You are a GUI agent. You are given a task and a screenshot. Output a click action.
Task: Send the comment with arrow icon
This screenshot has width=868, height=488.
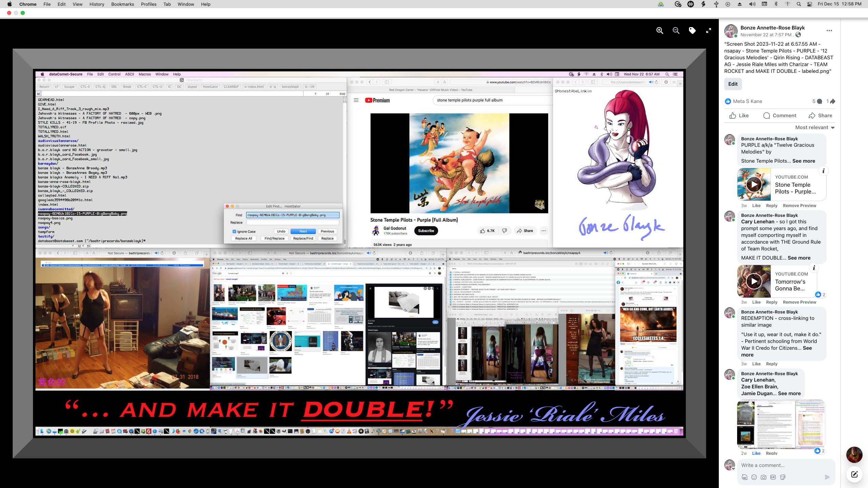(x=827, y=477)
